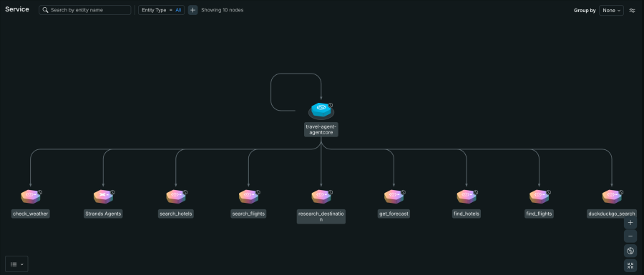Select the search_flights node icon
This screenshot has width=644, height=275.
click(248, 196)
